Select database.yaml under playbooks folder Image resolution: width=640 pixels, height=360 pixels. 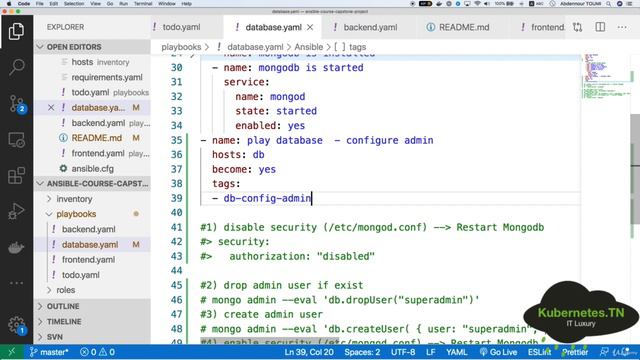92,244
